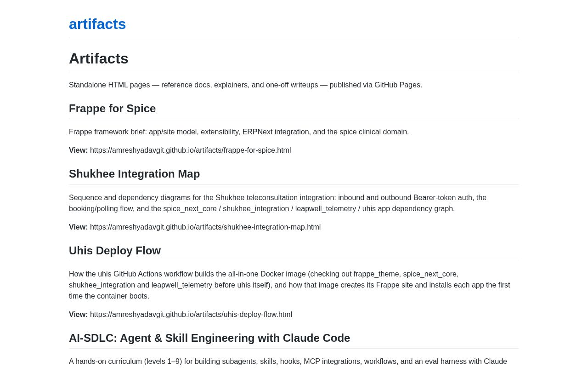Select the Shukhee sequence diagrams description paragraph

click(x=277, y=203)
